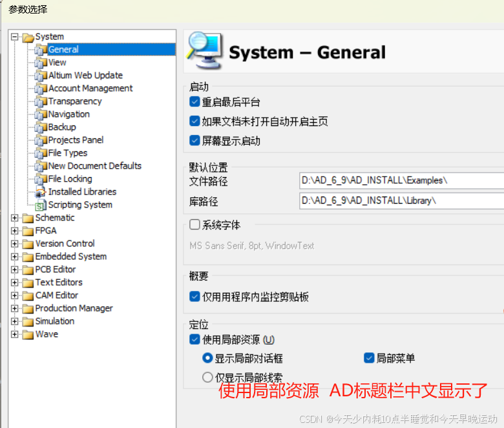Image resolution: width=504 pixels, height=428 pixels.
Task: Expand the Embedded System node
Action: (14, 256)
